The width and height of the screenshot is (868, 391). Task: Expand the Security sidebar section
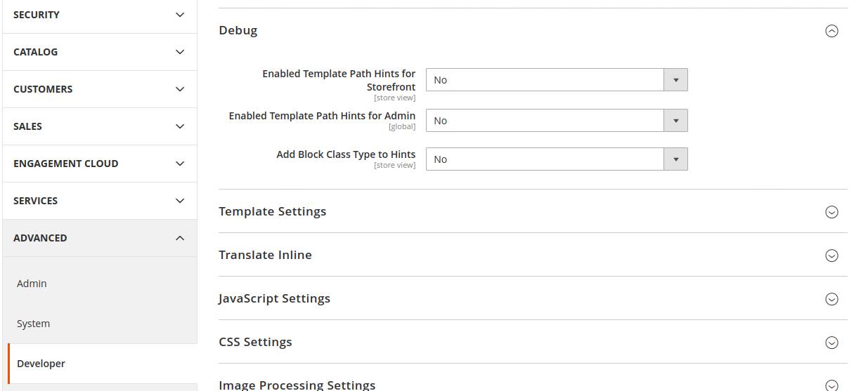tap(100, 15)
